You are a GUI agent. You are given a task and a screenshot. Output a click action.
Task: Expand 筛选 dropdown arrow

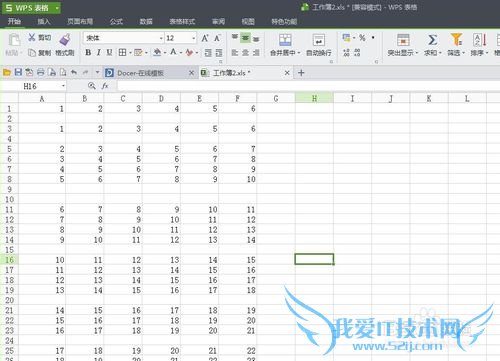(464, 53)
